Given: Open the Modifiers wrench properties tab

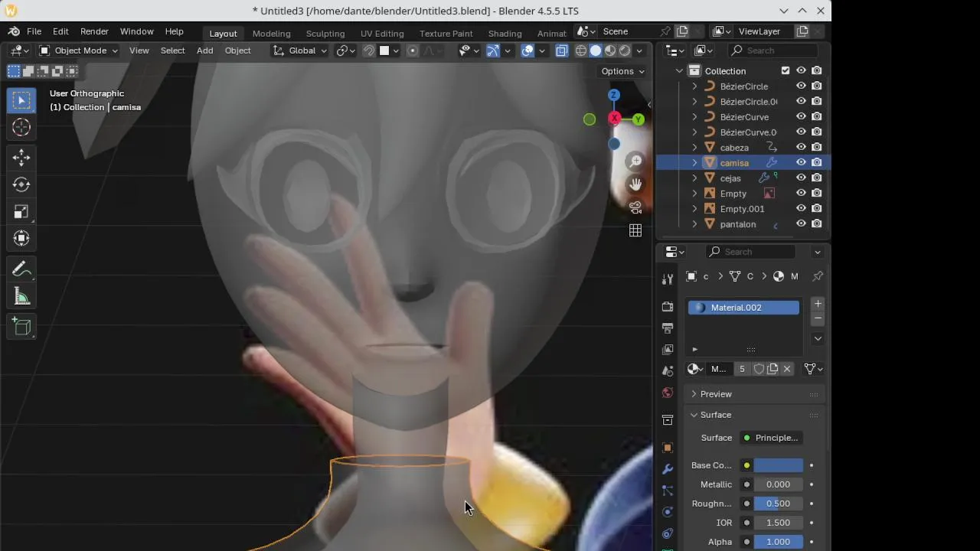Looking at the screenshot, I should (668, 469).
